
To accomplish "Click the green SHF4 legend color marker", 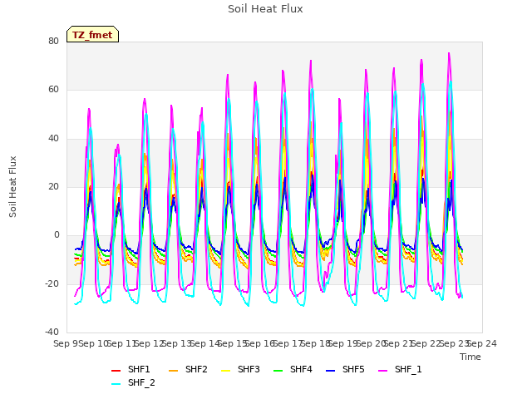I will 278,371.
